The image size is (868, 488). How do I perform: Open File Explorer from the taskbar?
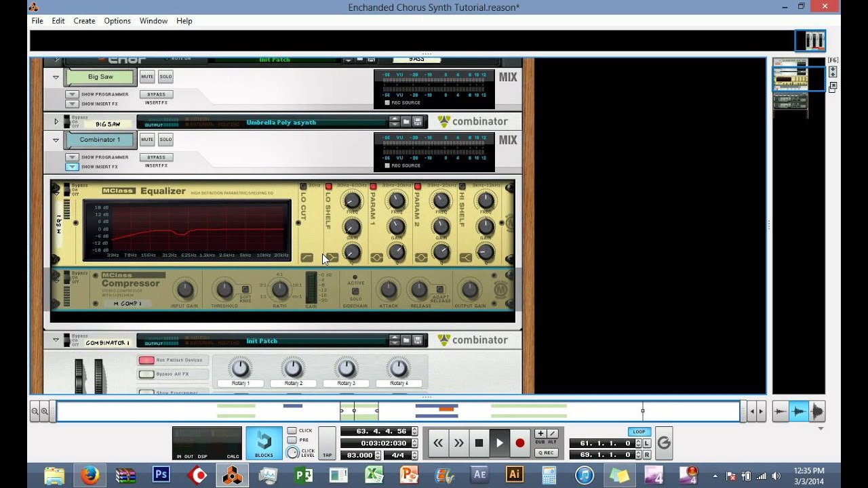(54, 475)
